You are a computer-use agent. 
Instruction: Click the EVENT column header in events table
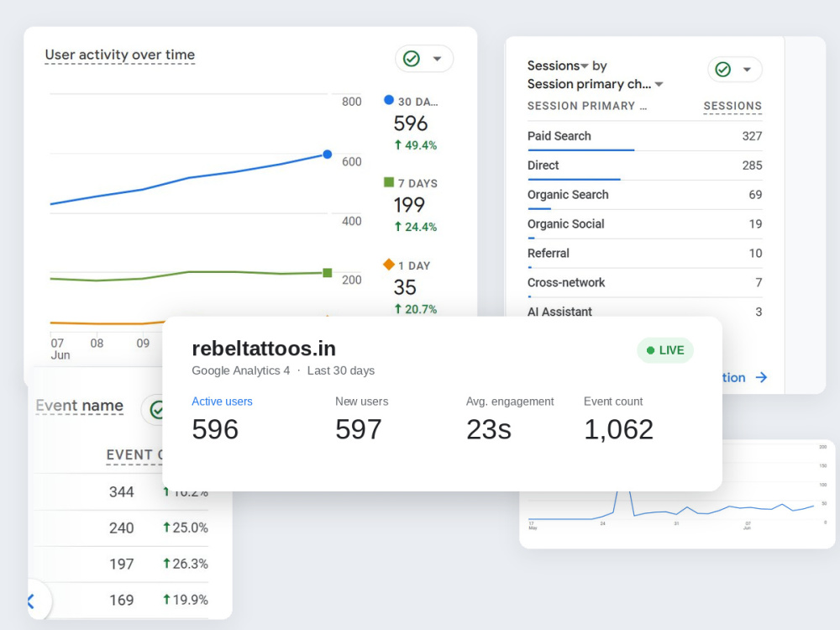click(x=134, y=454)
